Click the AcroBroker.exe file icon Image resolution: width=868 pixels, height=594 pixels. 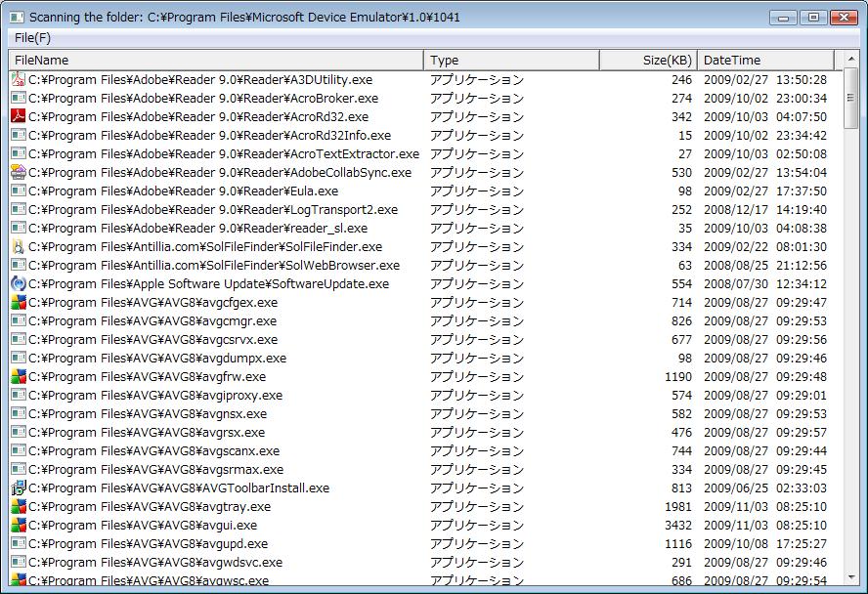19,98
